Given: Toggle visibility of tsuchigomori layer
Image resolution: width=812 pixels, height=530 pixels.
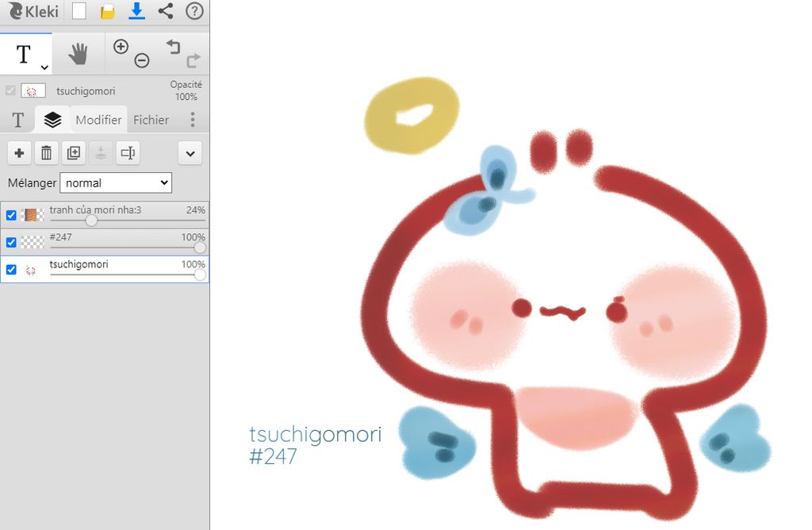Looking at the screenshot, I should [11, 270].
